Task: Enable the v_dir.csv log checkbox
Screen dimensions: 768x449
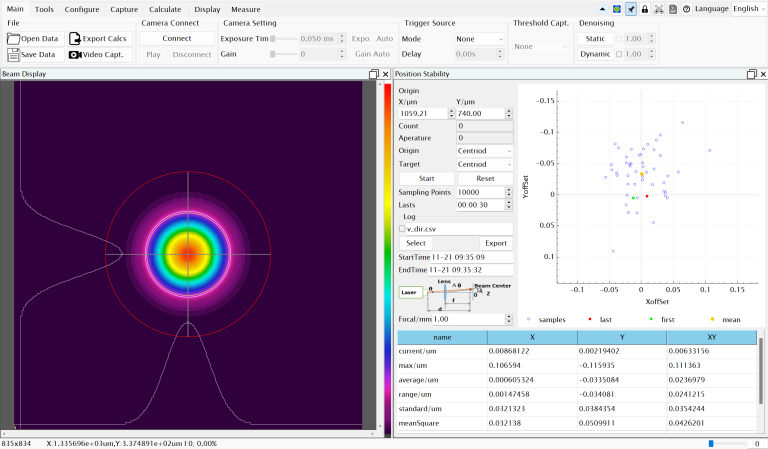Action: [x=403, y=229]
